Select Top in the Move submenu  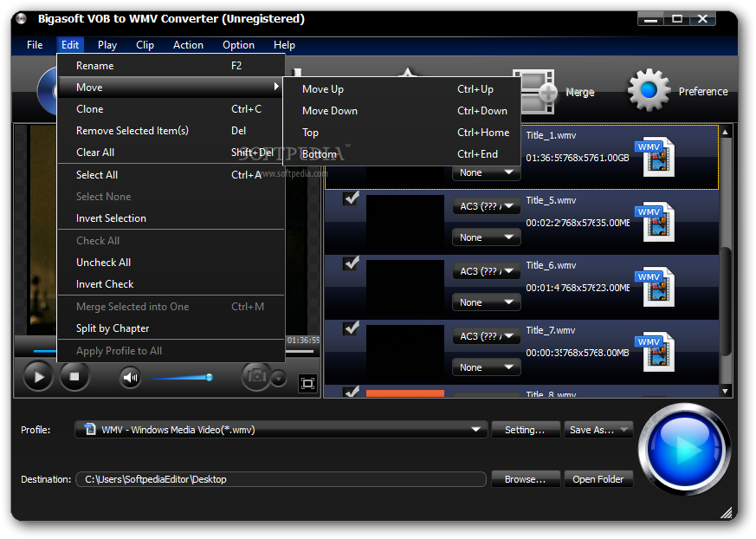402,133
